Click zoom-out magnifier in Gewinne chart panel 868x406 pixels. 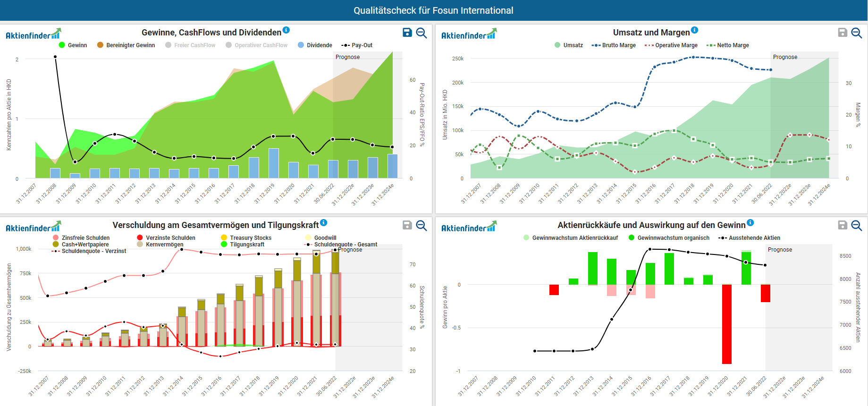click(x=421, y=33)
